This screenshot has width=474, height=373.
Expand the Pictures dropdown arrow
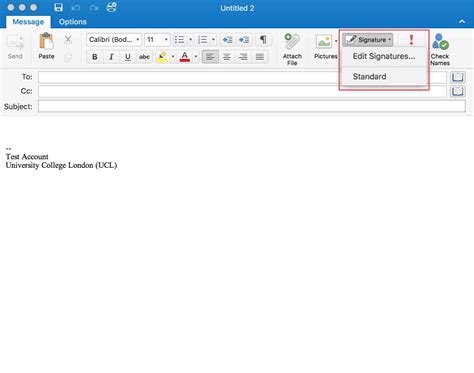[x=336, y=41]
